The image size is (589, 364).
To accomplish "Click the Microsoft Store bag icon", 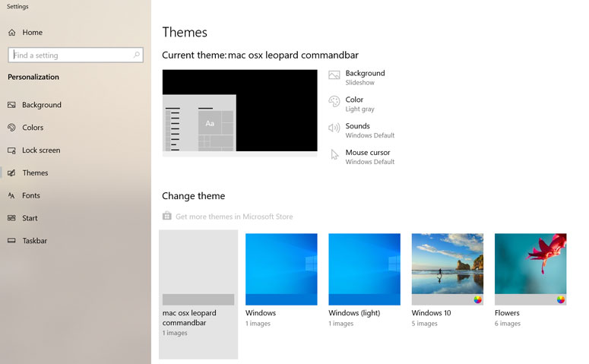I will 166,216.
